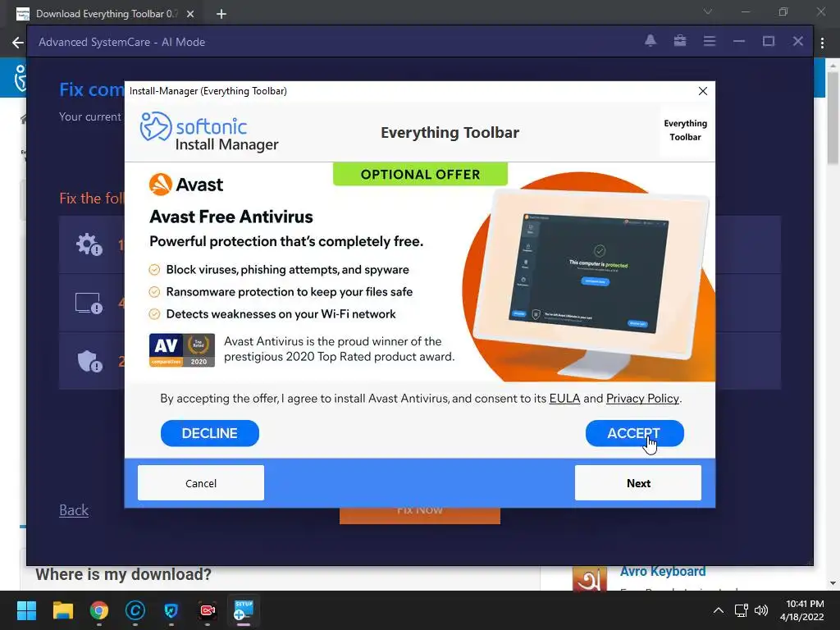Proceed with the Next button

click(x=638, y=482)
